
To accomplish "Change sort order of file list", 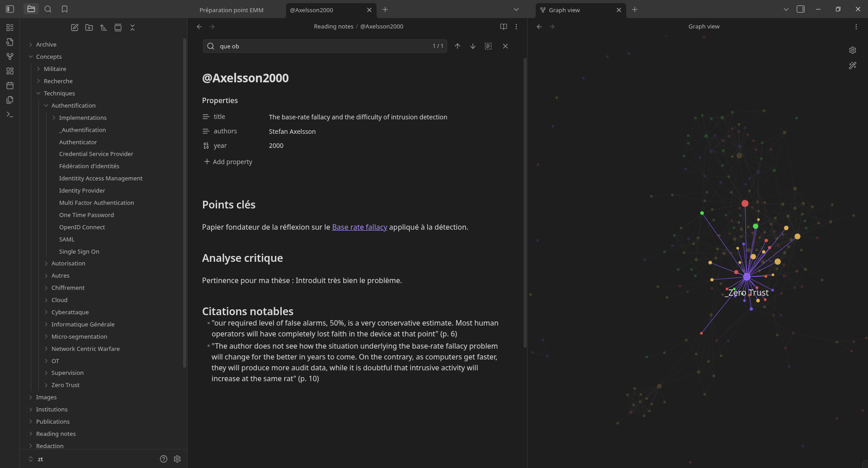I will point(104,28).
